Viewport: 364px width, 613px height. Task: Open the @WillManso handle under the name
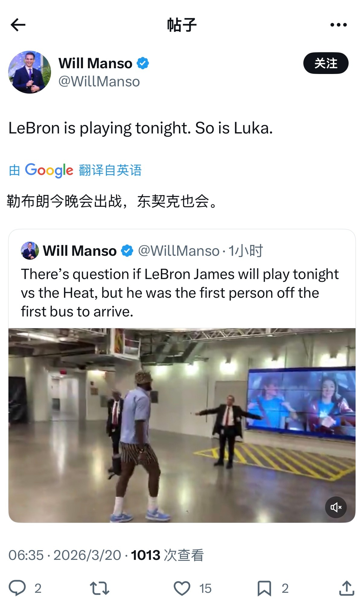tap(99, 82)
